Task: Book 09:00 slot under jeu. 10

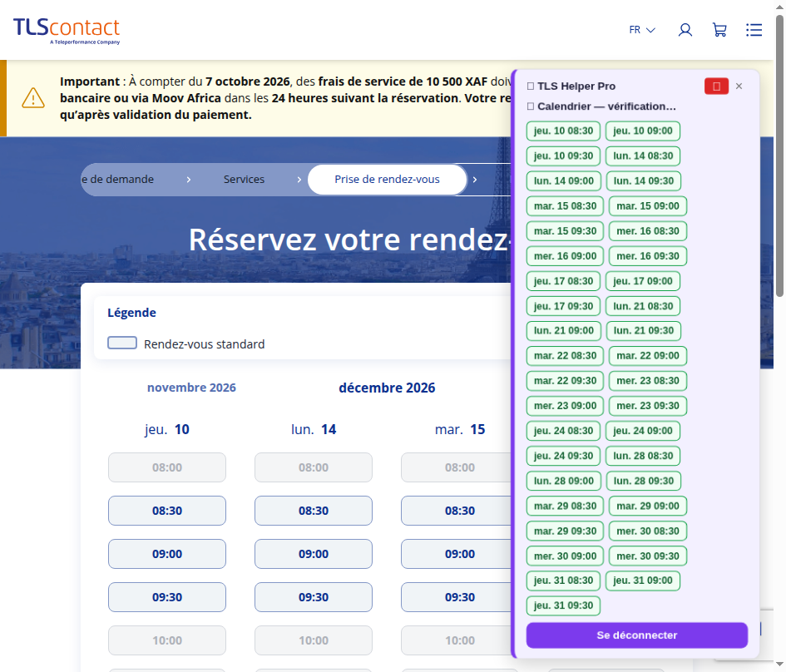Action: (x=167, y=554)
